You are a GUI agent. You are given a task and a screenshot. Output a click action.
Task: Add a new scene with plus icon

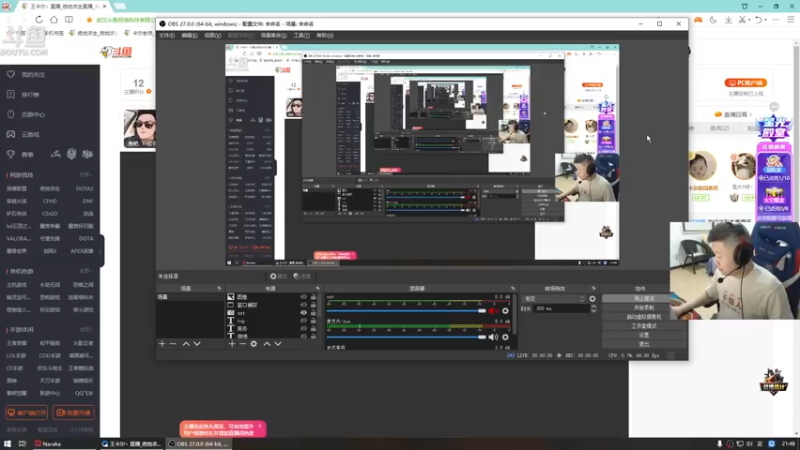point(162,344)
